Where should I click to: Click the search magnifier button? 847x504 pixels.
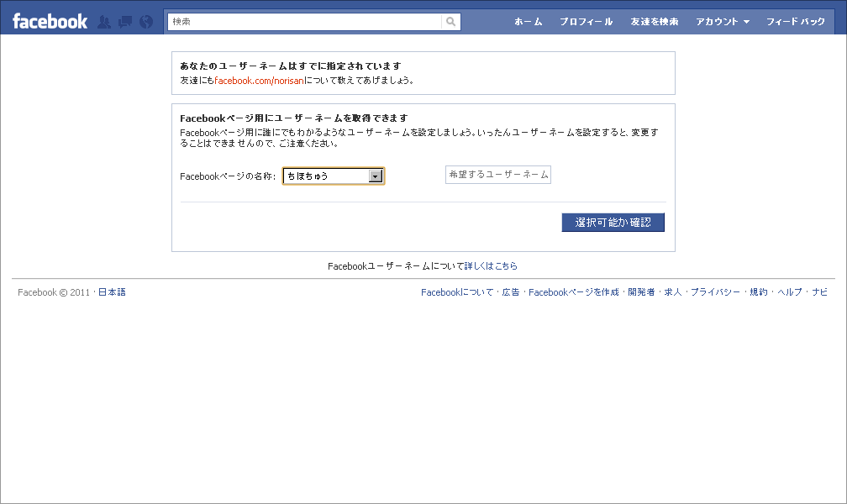(450, 22)
